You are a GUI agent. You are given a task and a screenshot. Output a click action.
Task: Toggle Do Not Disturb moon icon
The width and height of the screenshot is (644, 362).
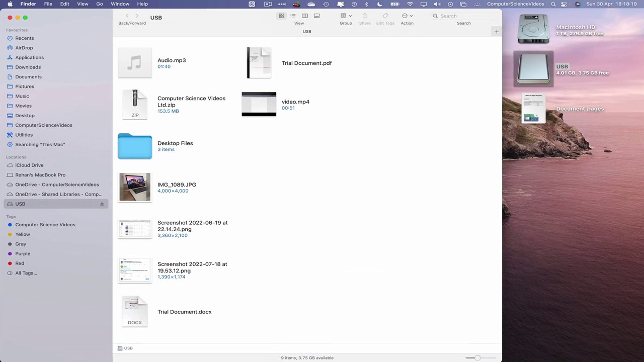pyautogui.click(x=380, y=4)
